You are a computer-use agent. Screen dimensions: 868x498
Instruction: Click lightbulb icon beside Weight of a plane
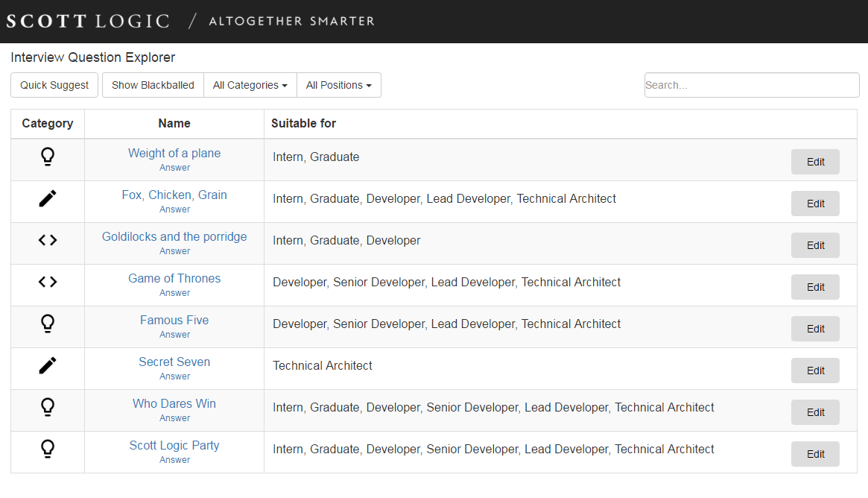(48, 157)
